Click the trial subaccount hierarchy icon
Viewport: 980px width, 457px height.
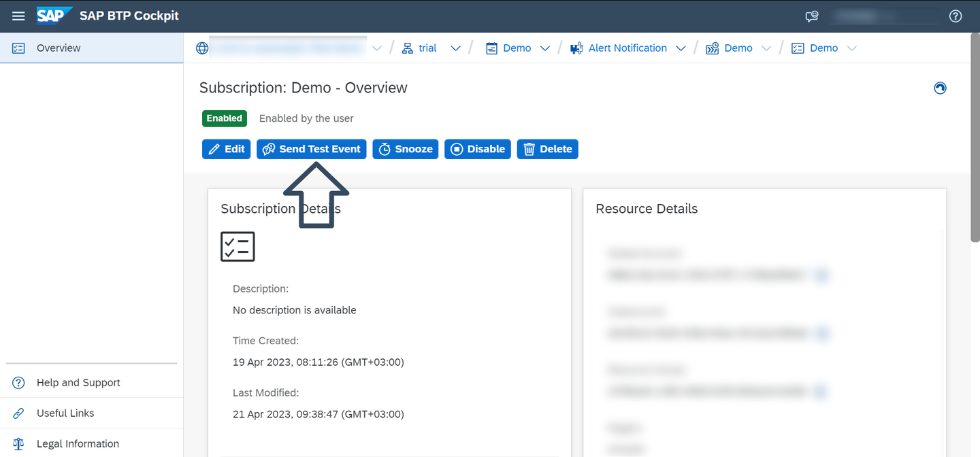point(408,48)
